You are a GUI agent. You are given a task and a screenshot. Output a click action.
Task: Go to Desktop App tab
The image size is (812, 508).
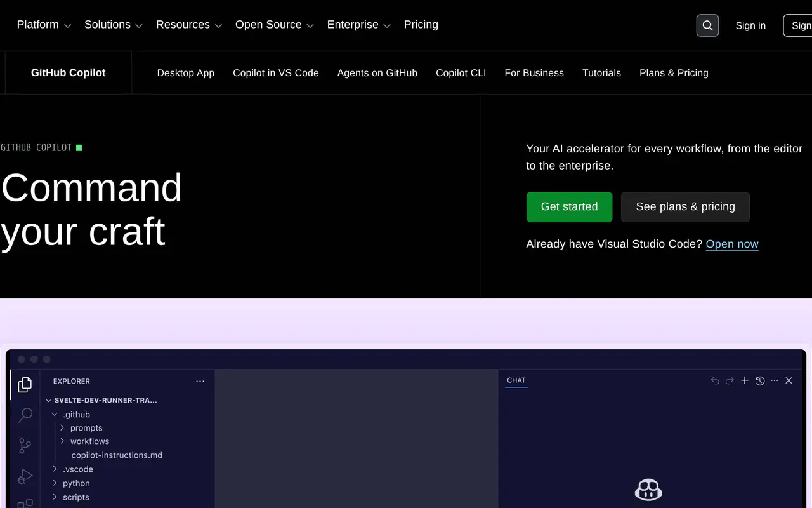pos(186,73)
